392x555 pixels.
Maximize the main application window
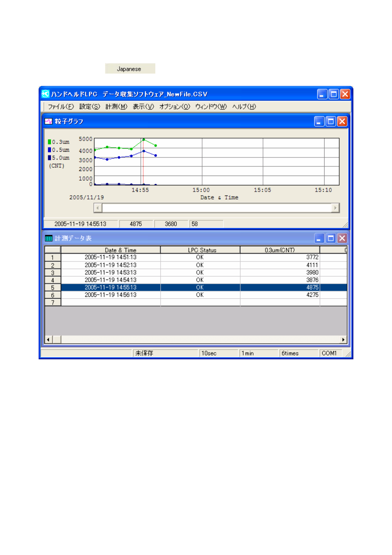pos(334,94)
